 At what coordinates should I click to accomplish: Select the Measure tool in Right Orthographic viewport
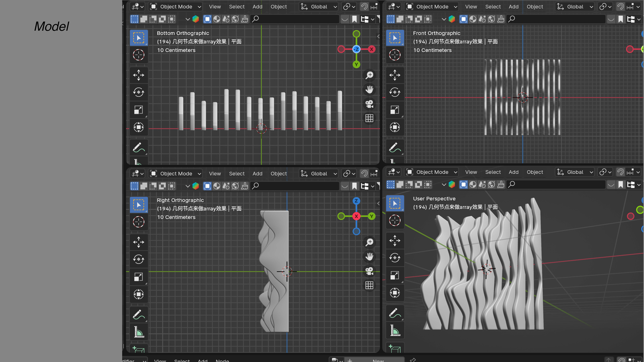tap(139, 332)
